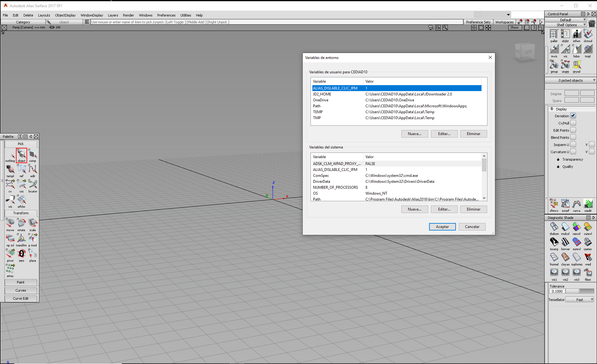This screenshot has height=364, width=597.
Task: Open the Render menu
Action: [x=128, y=15]
